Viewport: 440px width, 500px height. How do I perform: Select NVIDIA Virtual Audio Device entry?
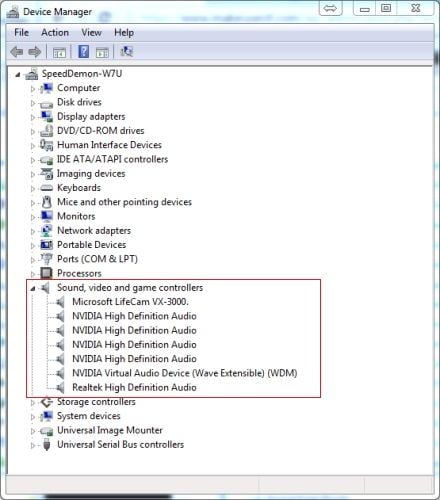[x=185, y=373]
